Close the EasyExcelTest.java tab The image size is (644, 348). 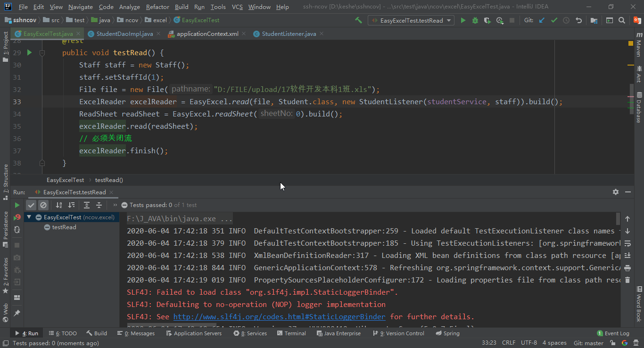(x=78, y=34)
